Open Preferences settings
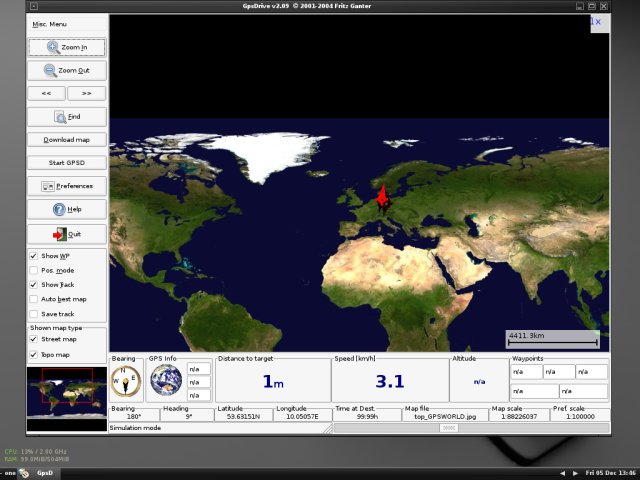The width and height of the screenshot is (640, 480). (67, 186)
